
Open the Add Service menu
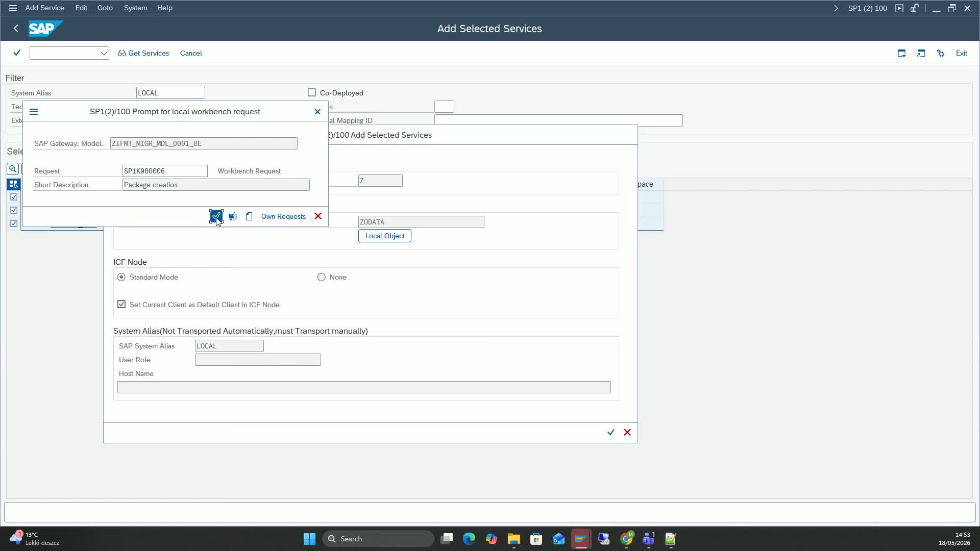pos(45,8)
